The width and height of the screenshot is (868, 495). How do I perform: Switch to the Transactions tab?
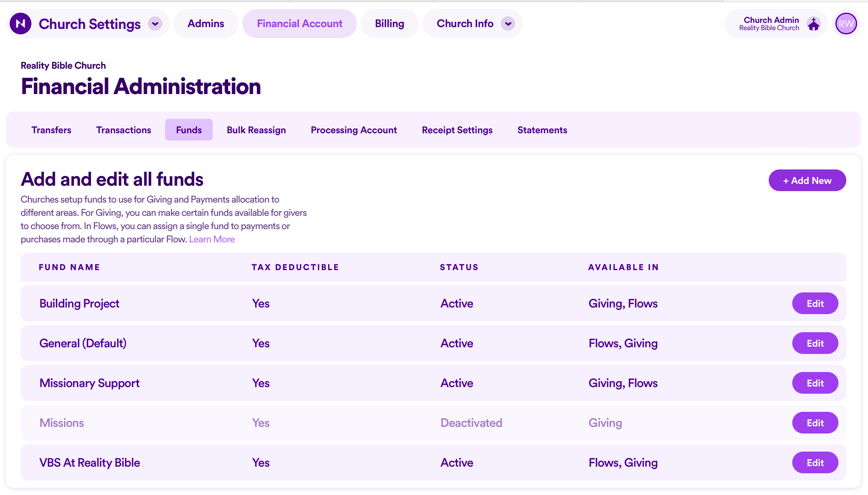coord(123,130)
